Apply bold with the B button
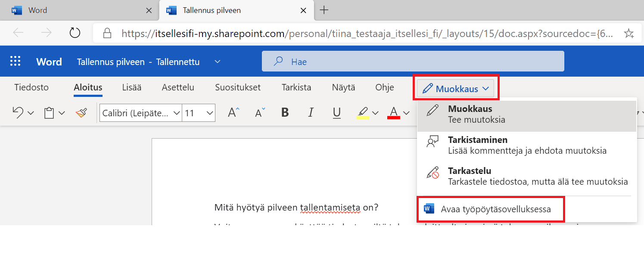Image resolution: width=644 pixels, height=279 pixels. coord(285,113)
